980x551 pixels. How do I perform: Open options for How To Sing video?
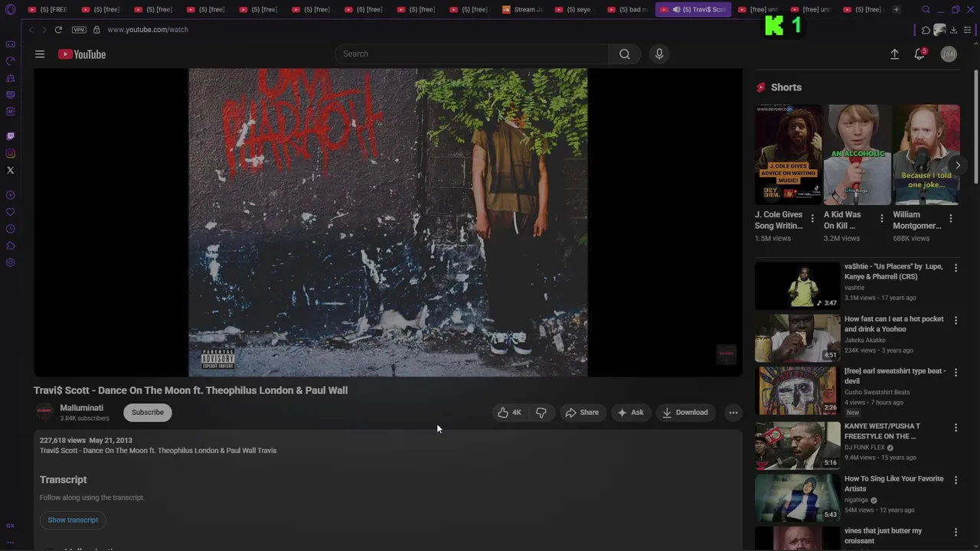[x=955, y=480]
